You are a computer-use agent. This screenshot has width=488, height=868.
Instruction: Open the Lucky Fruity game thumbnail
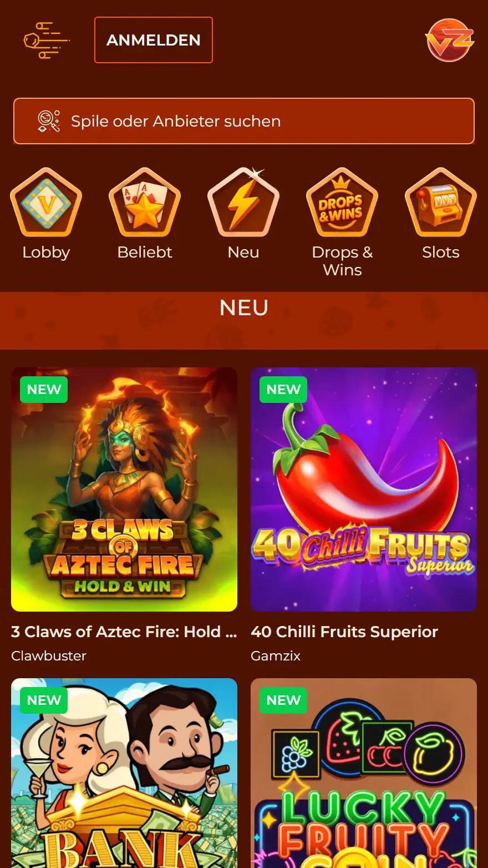[364, 773]
